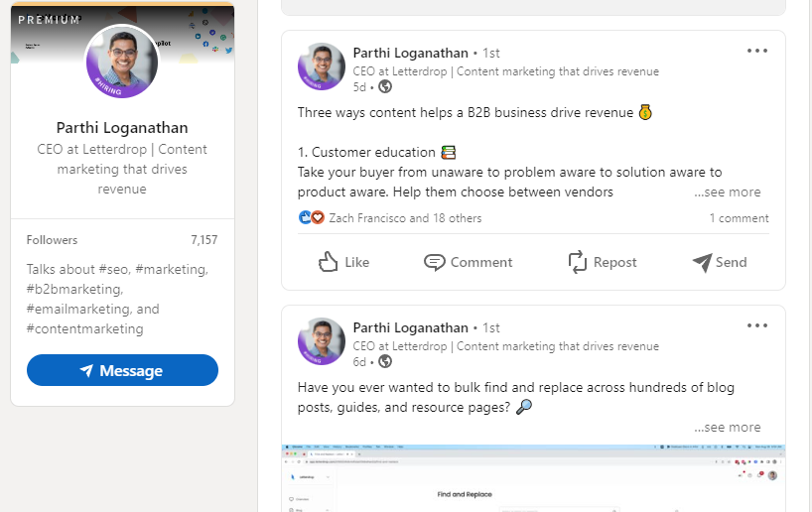The height and width of the screenshot is (512, 812).
Task: Click the reaction emoji icons on first post
Action: [312, 217]
